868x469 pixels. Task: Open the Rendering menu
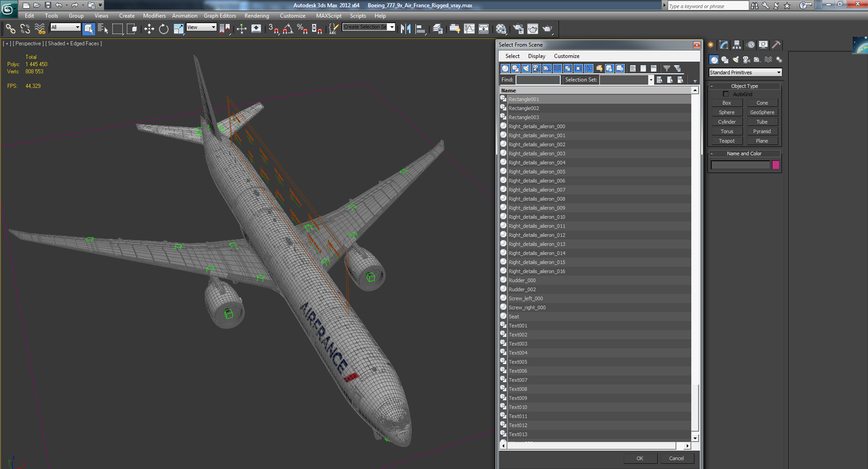pyautogui.click(x=257, y=16)
